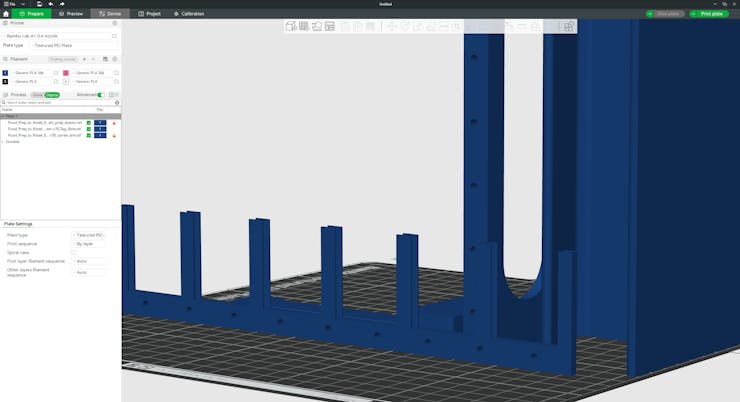
Task: Switch to the Preview tab
Action: click(71, 14)
